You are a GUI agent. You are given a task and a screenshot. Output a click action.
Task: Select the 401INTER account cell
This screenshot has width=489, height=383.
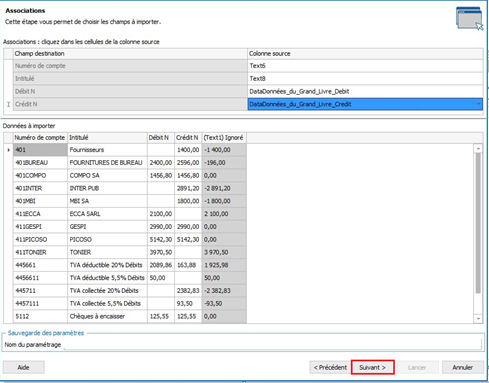(x=40, y=188)
